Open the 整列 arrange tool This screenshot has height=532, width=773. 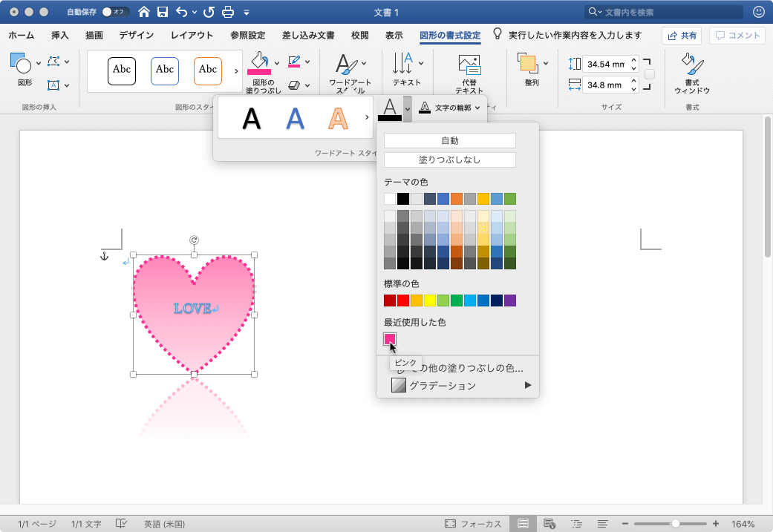[527, 63]
